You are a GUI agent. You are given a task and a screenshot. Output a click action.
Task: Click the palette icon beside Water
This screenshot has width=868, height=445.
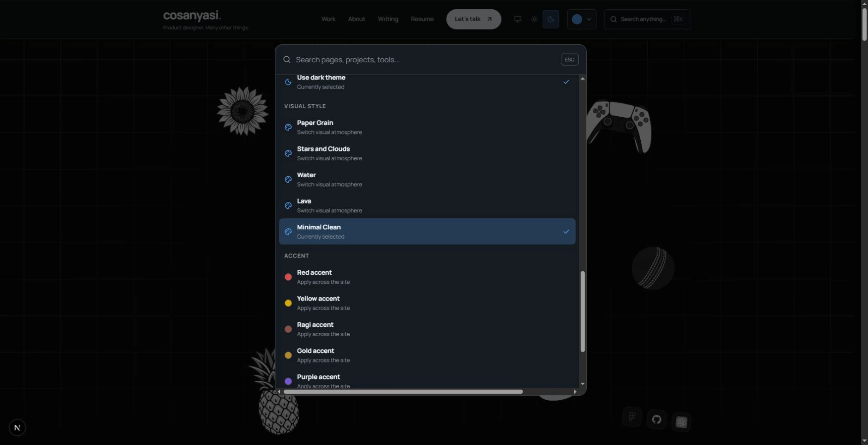pyautogui.click(x=288, y=179)
